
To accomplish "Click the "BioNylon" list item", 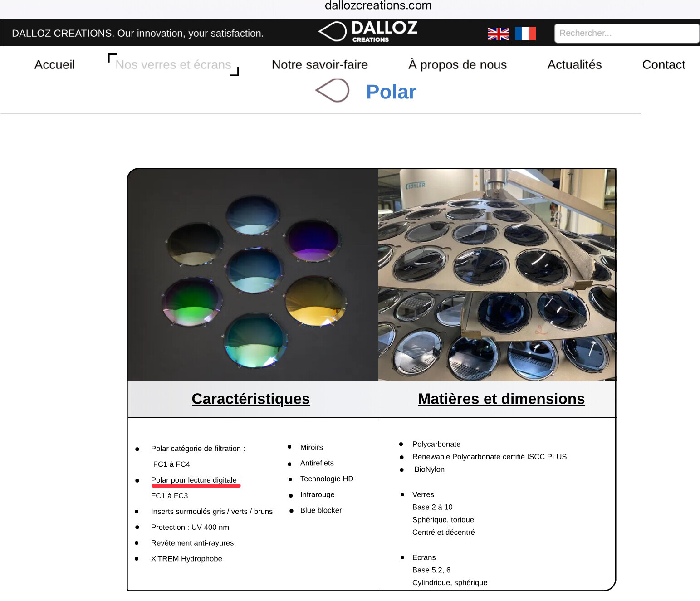I will [x=429, y=469].
